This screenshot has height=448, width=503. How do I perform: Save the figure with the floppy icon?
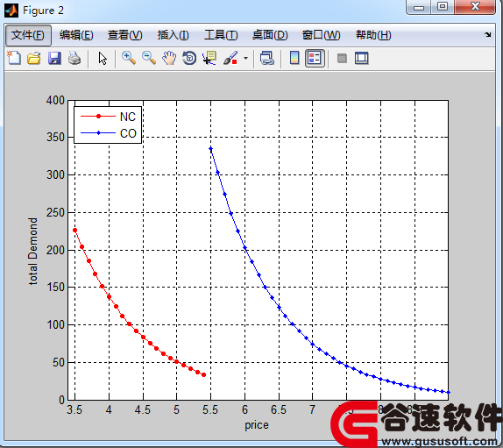pos(54,59)
